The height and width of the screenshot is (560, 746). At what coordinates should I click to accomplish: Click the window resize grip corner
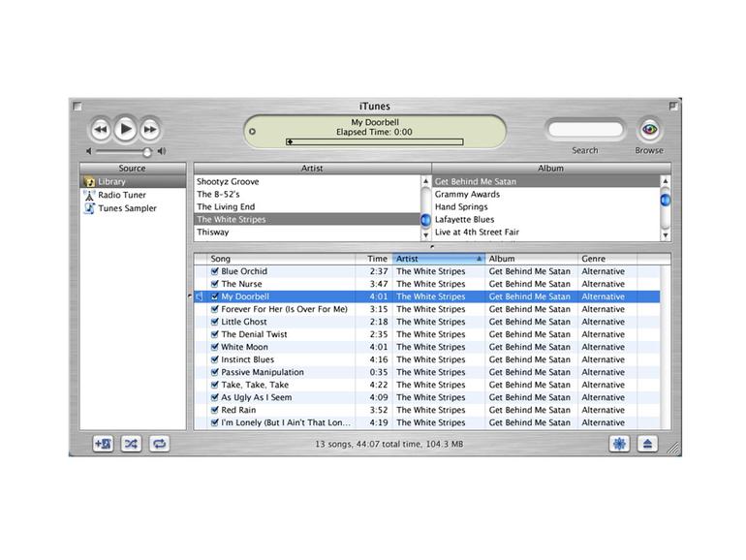(673, 449)
